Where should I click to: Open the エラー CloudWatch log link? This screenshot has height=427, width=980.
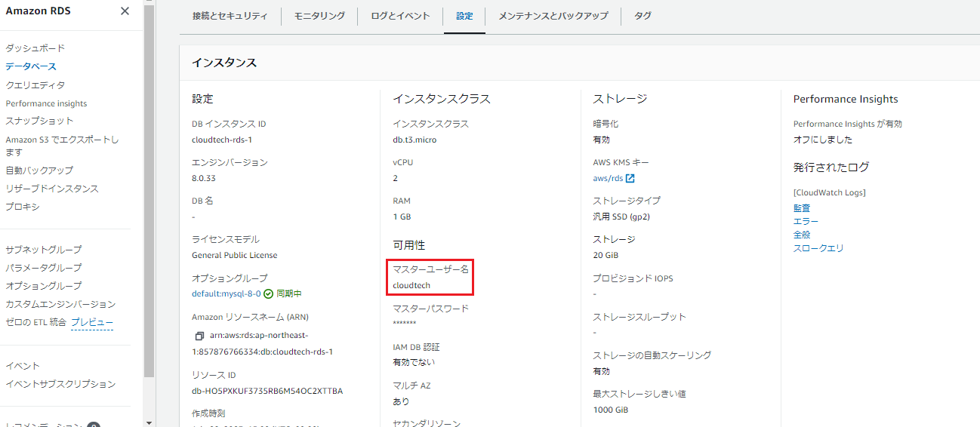[x=806, y=221]
